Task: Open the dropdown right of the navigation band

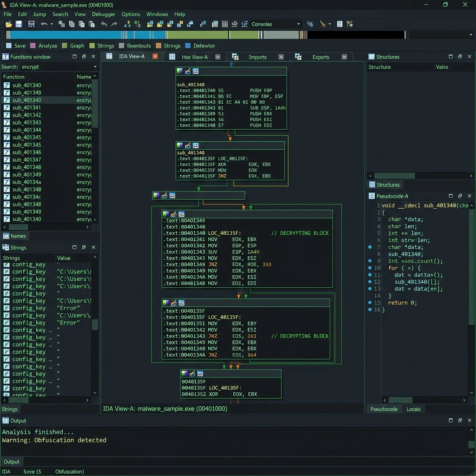Action: pos(471,35)
